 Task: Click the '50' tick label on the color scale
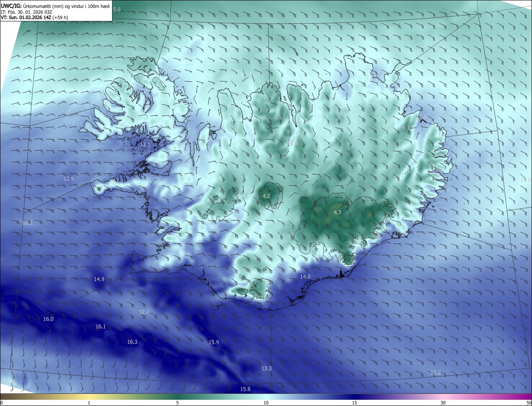coord(529,403)
